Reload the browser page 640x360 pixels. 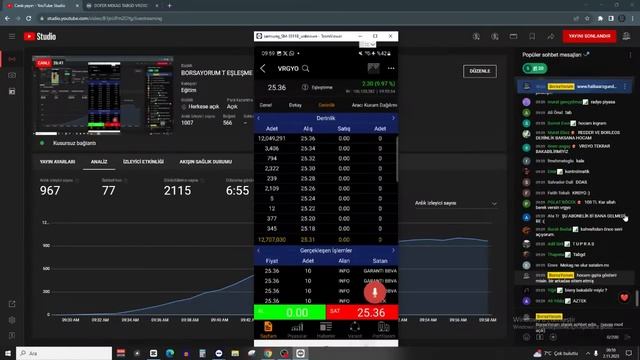[x=29, y=18]
